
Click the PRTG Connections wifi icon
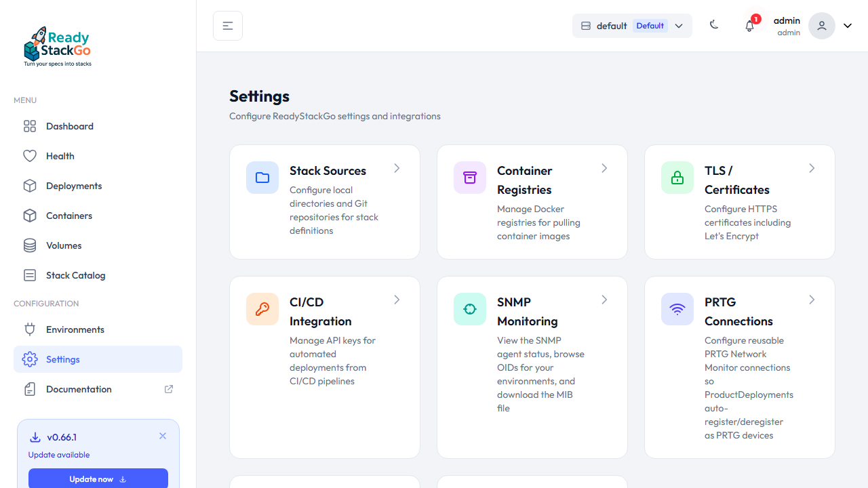coord(677,309)
